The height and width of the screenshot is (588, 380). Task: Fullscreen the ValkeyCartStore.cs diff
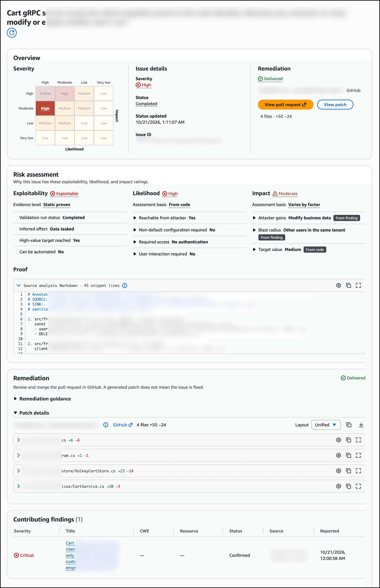(x=358, y=471)
